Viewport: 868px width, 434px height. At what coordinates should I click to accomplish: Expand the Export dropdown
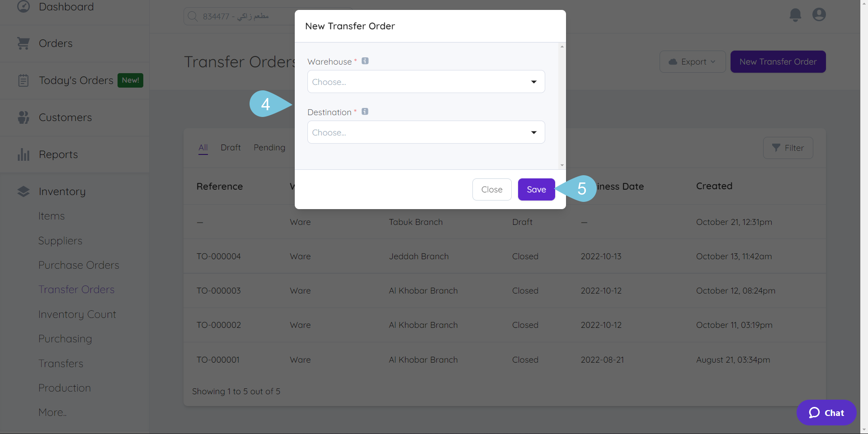692,61
